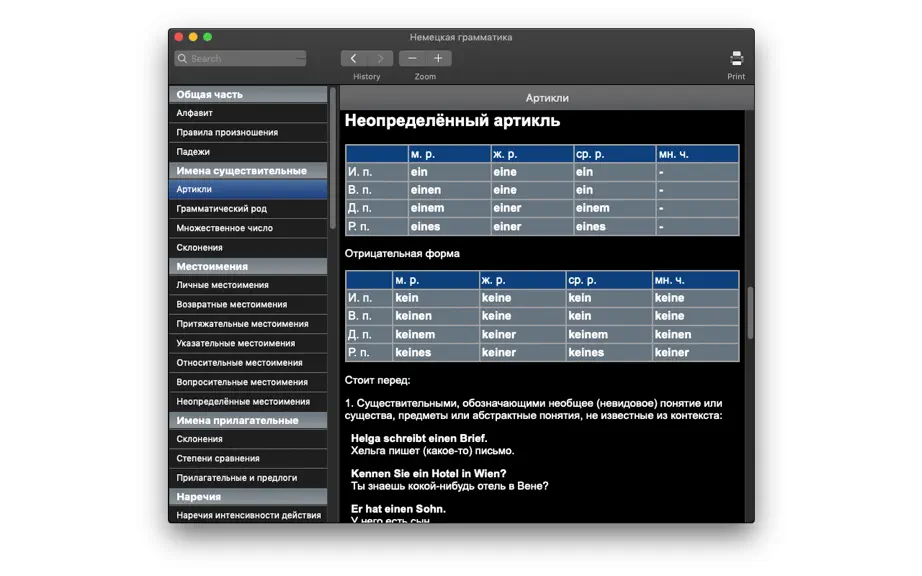
Task: Click the Общая часть section header
Action: coord(248,94)
